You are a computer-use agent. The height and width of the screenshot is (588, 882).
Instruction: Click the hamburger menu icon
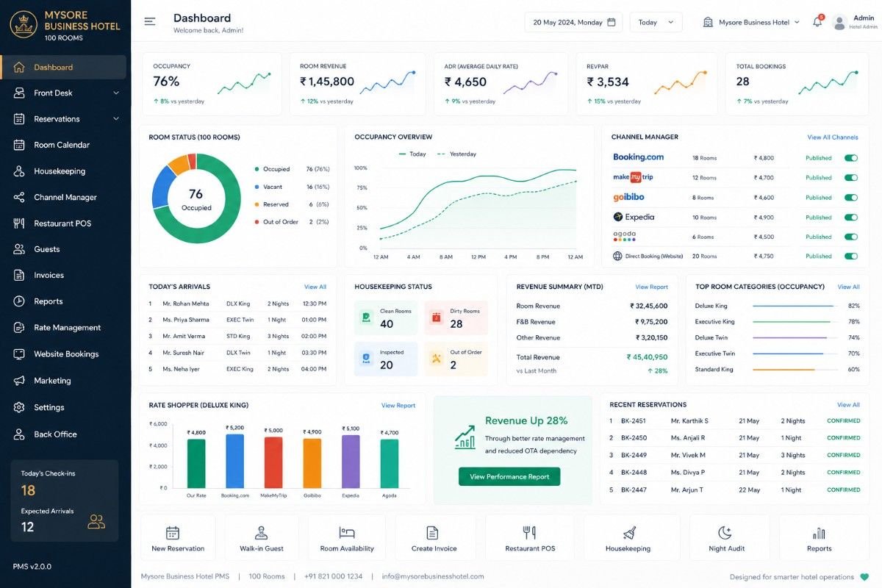(150, 22)
